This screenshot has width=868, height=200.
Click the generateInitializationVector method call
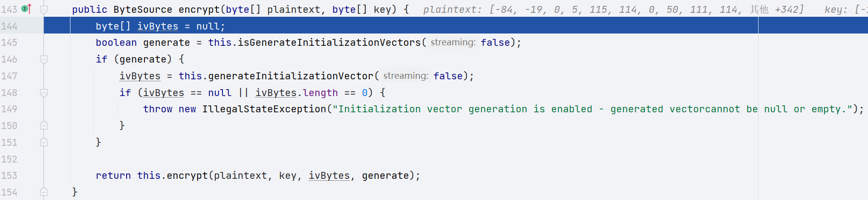click(290, 76)
